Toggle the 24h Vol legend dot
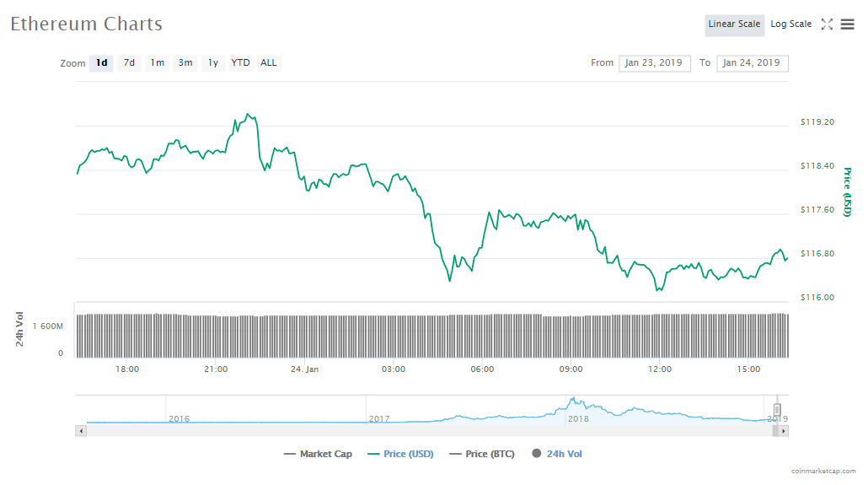 (x=536, y=454)
